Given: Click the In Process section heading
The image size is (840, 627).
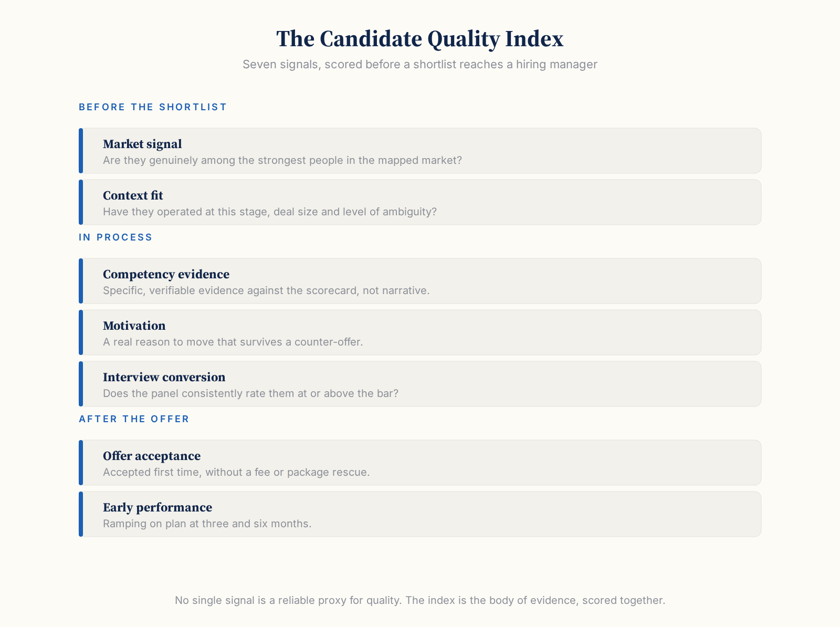Looking at the screenshot, I should tap(115, 237).
